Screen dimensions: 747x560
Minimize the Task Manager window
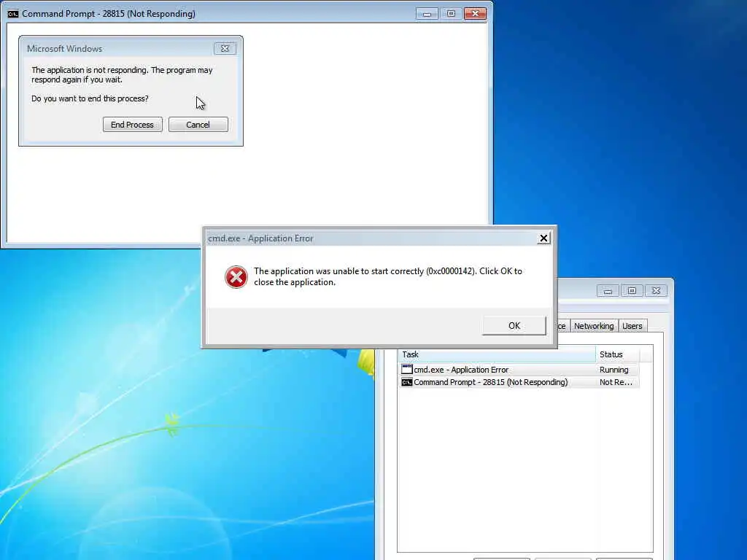(x=608, y=291)
